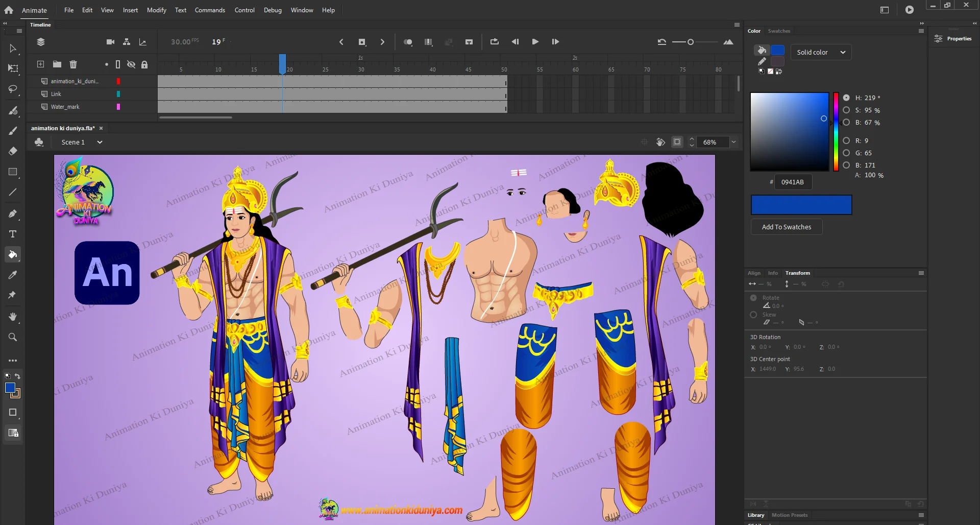Toggle hide all layers eye icon
This screenshot has height=525, width=980.
pyautogui.click(x=131, y=64)
